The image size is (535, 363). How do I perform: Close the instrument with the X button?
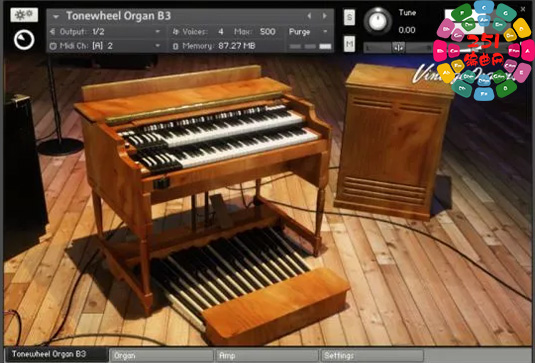tap(523, 9)
